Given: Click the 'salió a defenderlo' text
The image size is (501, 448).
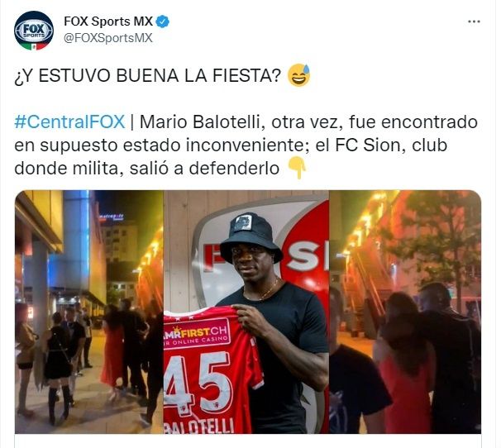Looking at the screenshot, I should tap(204, 169).
